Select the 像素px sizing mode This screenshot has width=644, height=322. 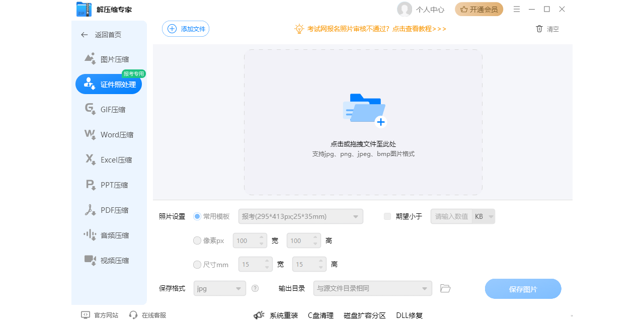tap(197, 240)
